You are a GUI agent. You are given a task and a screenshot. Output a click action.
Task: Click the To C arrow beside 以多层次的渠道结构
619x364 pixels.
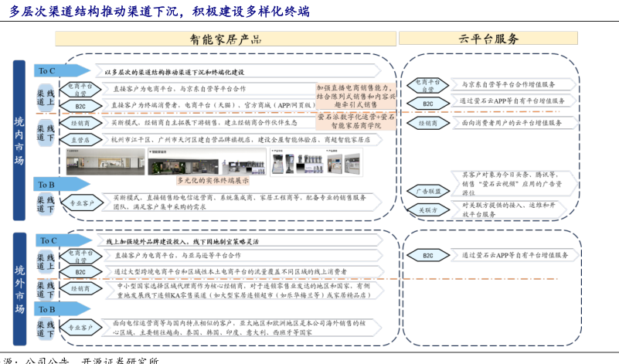[x=62, y=70]
